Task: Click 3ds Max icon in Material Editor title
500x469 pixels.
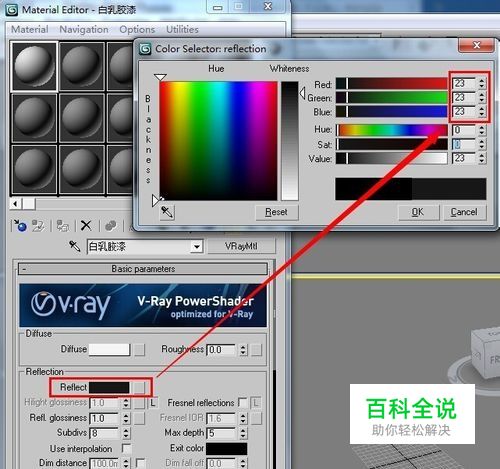Action: [12, 10]
